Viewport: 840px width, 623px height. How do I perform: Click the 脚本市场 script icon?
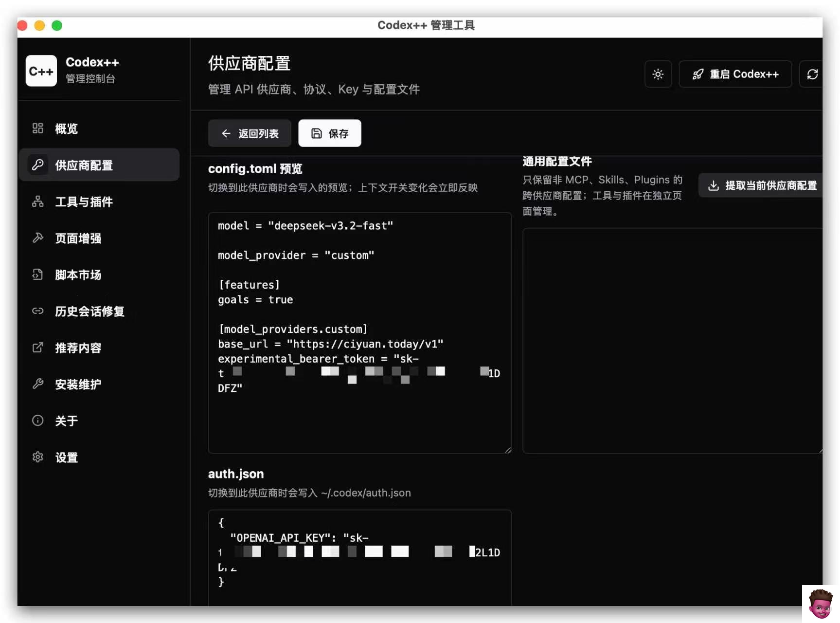tap(38, 275)
